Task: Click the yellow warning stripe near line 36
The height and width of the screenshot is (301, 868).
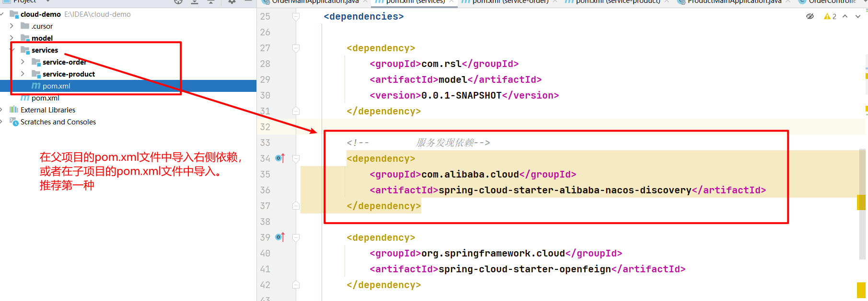Action: [x=861, y=202]
